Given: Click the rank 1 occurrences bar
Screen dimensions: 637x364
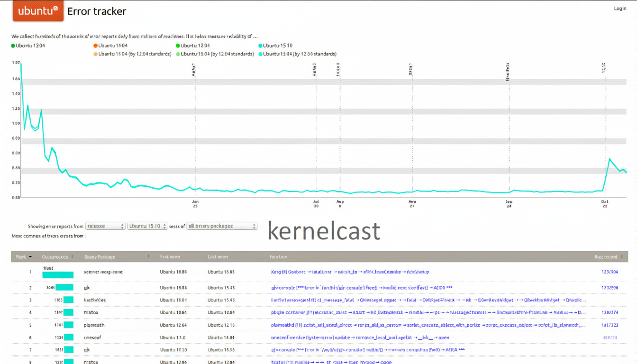Looking at the screenshot, I should [x=58, y=275].
